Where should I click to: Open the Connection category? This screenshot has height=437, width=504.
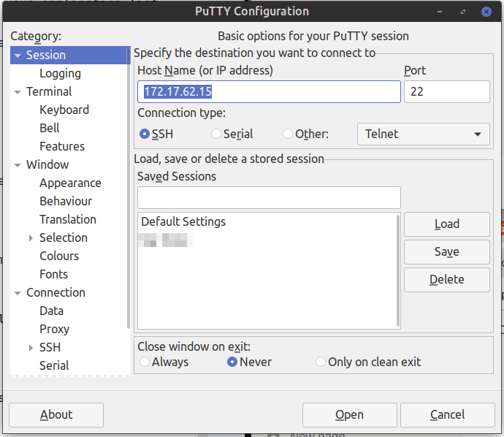pos(56,292)
